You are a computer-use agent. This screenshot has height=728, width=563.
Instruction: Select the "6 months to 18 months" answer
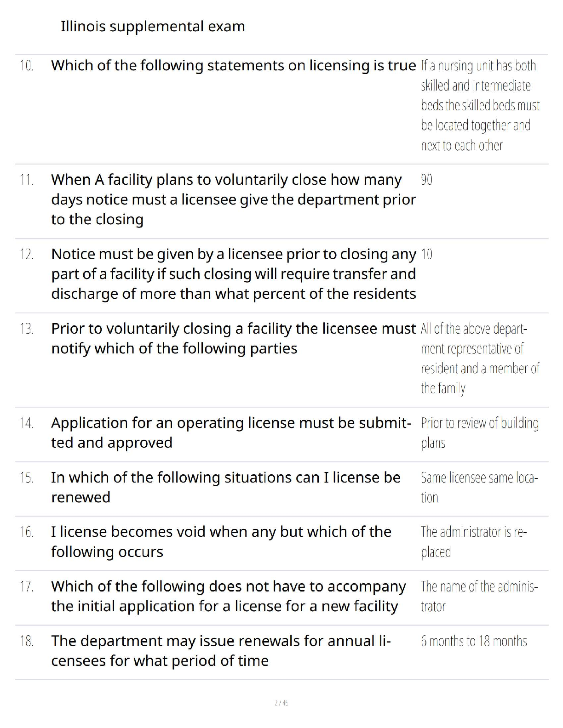pos(474,641)
